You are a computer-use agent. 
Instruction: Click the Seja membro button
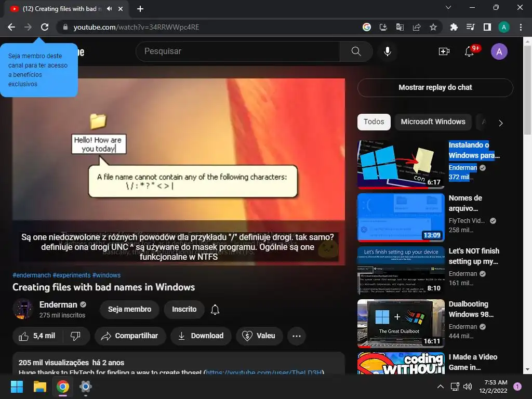(129, 309)
